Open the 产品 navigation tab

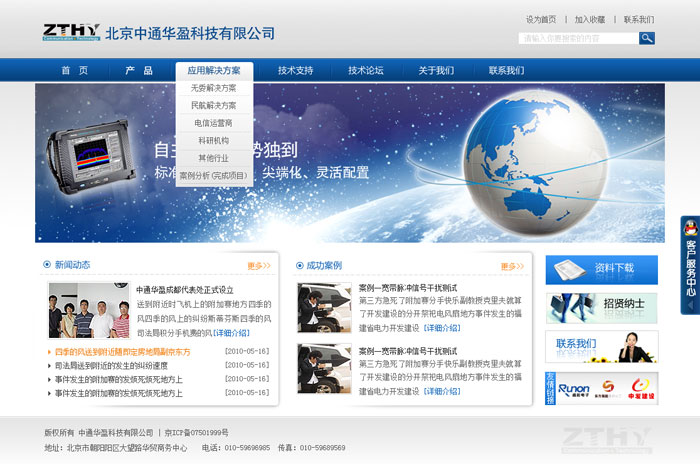pyautogui.click(x=139, y=71)
